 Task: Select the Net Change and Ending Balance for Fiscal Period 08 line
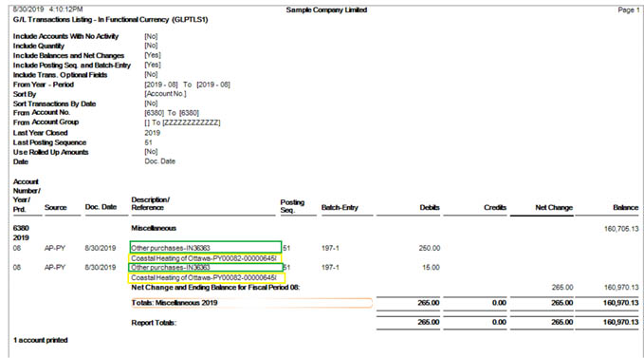click(215, 288)
